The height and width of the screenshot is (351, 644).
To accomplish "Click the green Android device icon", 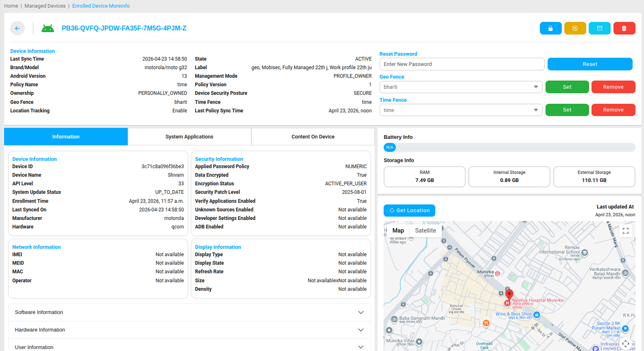I will click(x=48, y=28).
